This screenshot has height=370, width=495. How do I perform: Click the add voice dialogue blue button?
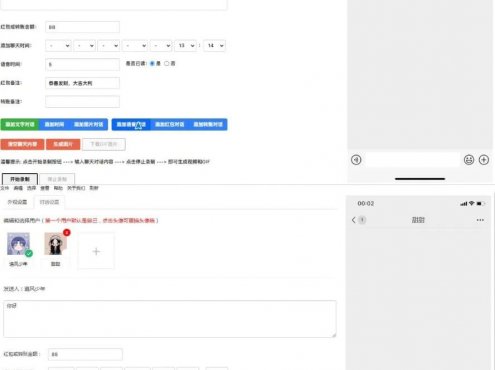coord(131,124)
